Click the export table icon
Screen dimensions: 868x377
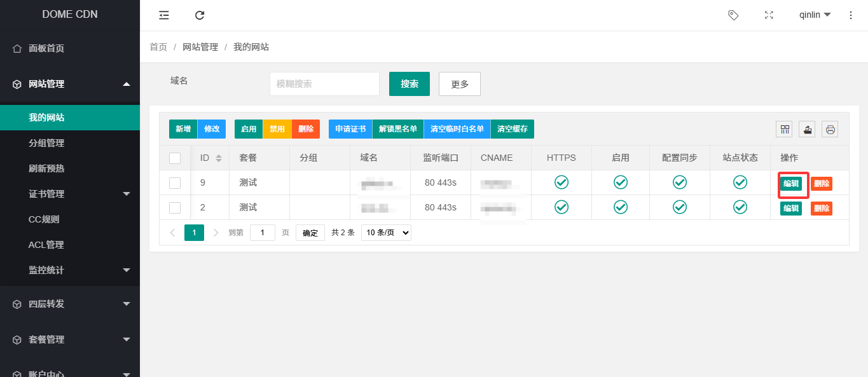(x=808, y=129)
